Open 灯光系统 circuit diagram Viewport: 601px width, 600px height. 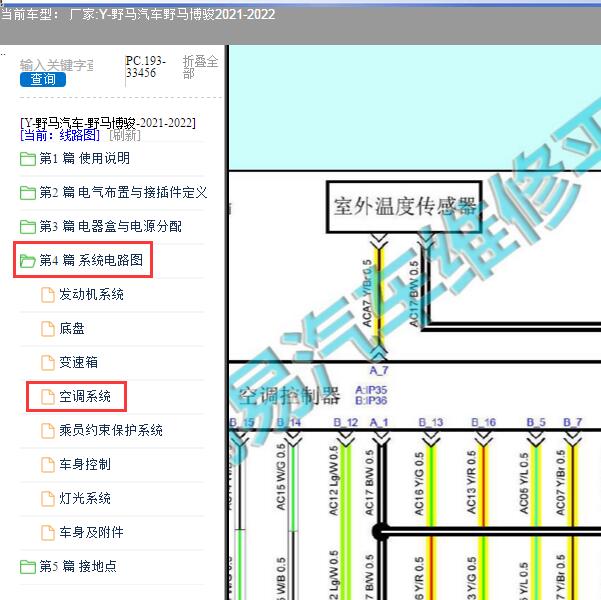85,498
